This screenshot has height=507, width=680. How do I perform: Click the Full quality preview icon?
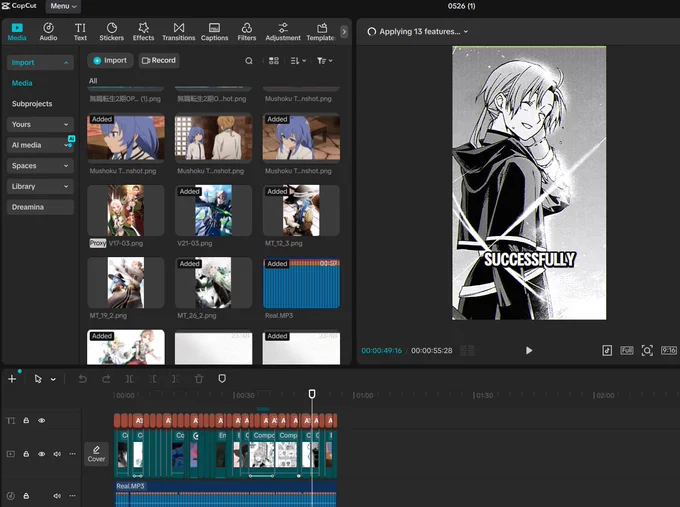(x=627, y=350)
